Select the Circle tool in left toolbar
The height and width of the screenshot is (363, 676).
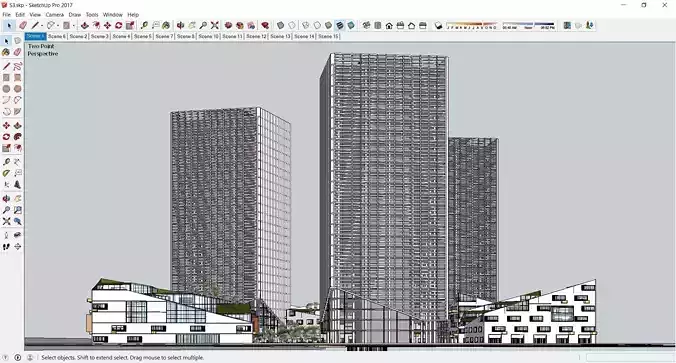[x=6, y=89]
